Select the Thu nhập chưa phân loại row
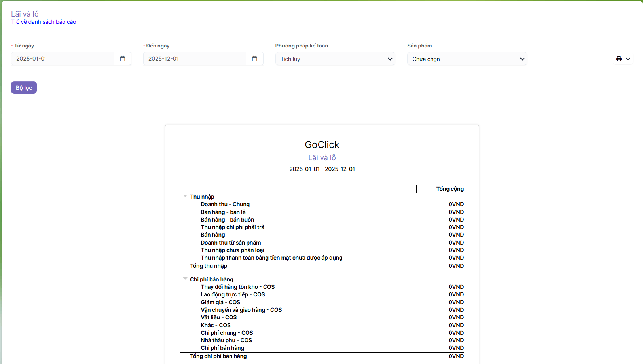Screen dimensions: 643x364 tap(232, 250)
